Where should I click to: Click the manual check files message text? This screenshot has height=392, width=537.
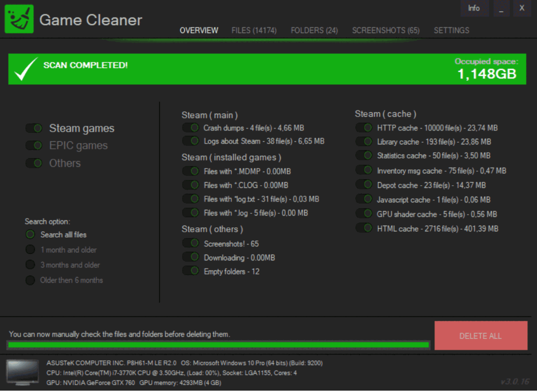click(119, 334)
